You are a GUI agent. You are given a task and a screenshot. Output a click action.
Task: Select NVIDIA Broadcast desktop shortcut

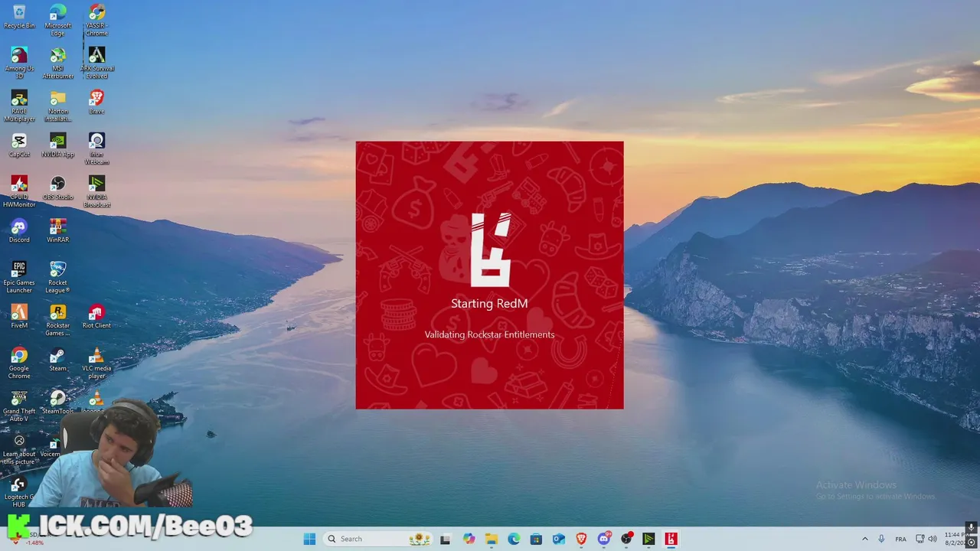(x=96, y=191)
